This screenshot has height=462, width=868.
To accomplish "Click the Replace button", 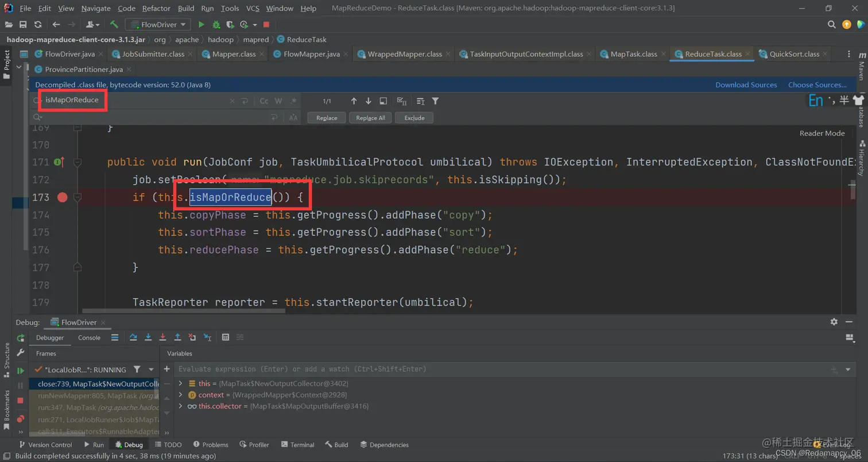I will coord(327,118).
